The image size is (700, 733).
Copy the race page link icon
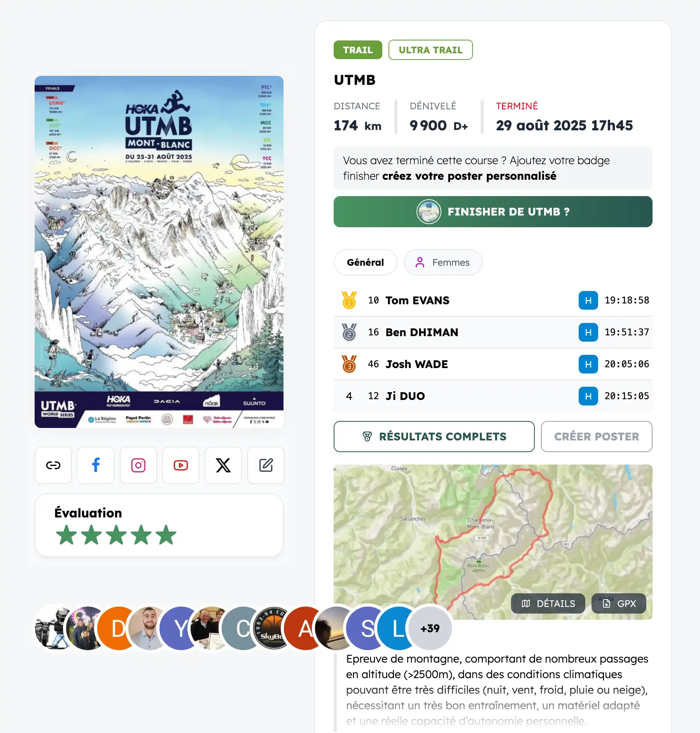53,465
